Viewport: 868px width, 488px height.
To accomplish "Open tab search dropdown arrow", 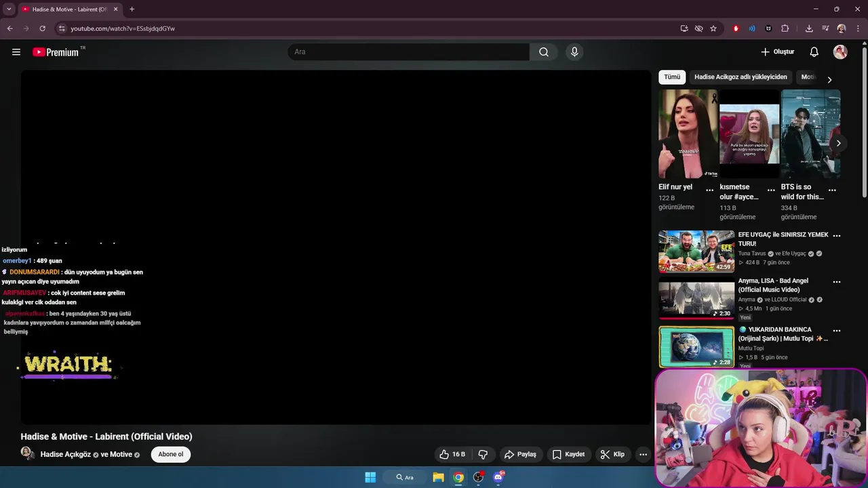I will [x=9, y=9].
